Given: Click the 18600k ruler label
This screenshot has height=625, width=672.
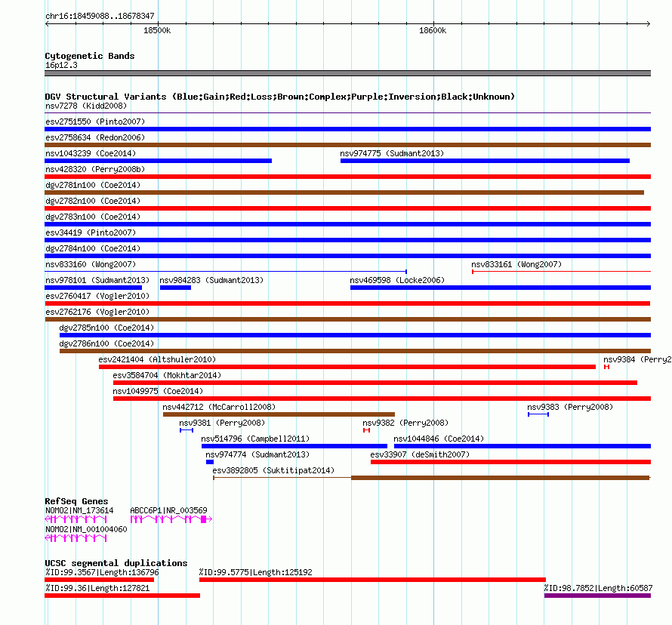Looking at the screenshot, I should 433,30.
